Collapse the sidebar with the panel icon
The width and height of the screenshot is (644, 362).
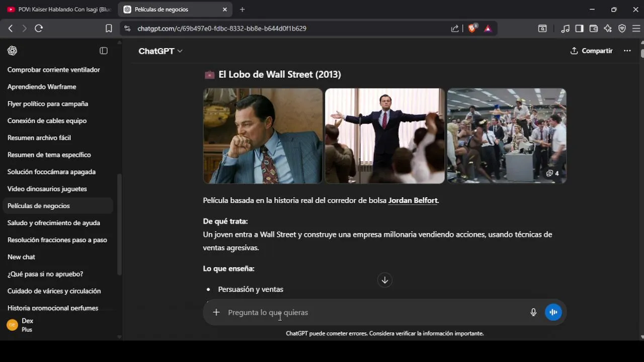coord(104,51)
